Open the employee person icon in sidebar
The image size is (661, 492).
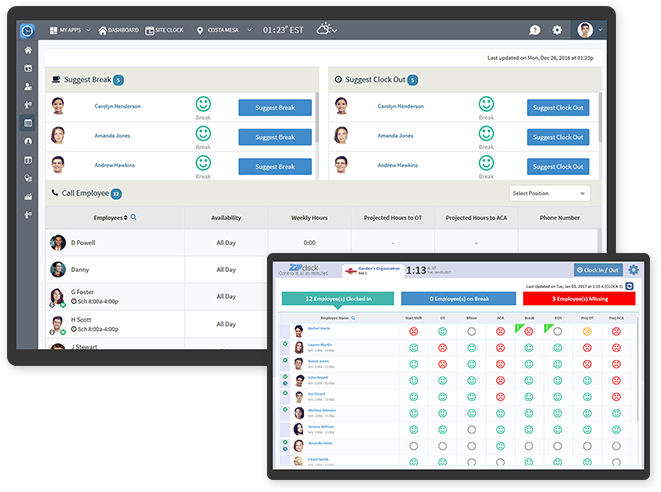pyautogui.click(x=28, y=86)
